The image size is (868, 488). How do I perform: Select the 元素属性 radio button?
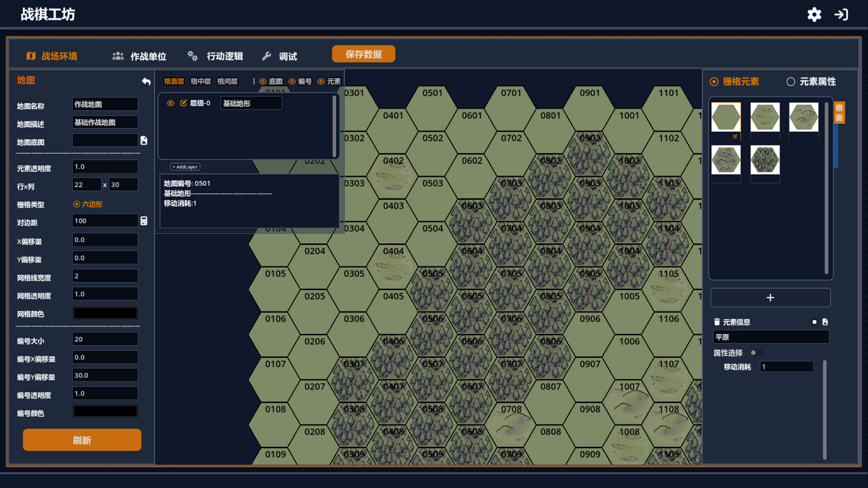click(x=791, y=81)
